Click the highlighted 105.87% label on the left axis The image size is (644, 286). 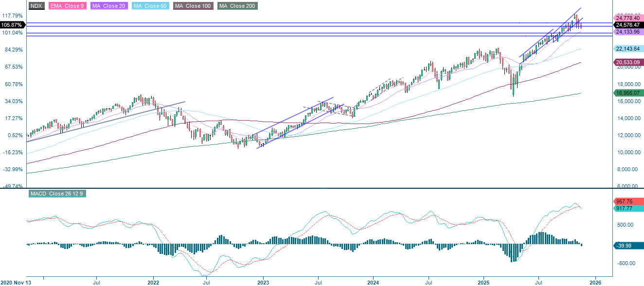[12, 24]
